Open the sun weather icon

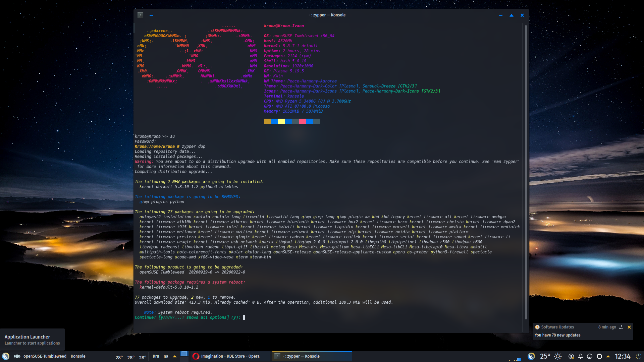[x=558, y=356]
